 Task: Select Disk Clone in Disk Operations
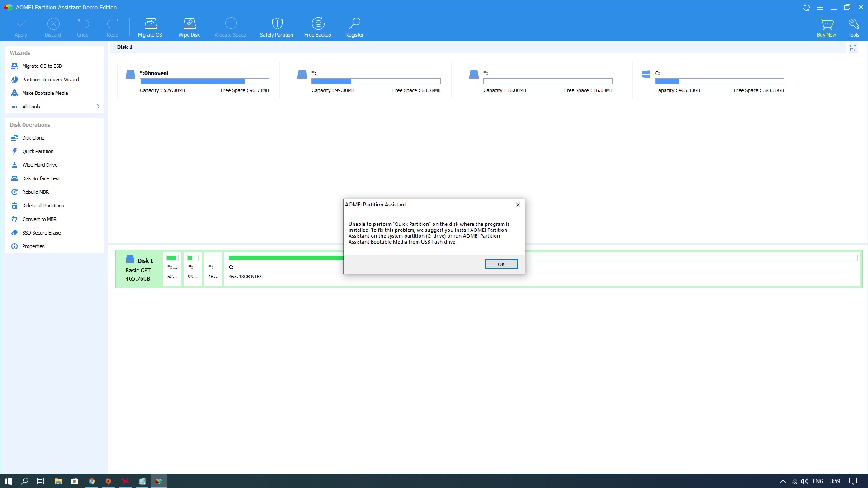[x=33, y=138]
